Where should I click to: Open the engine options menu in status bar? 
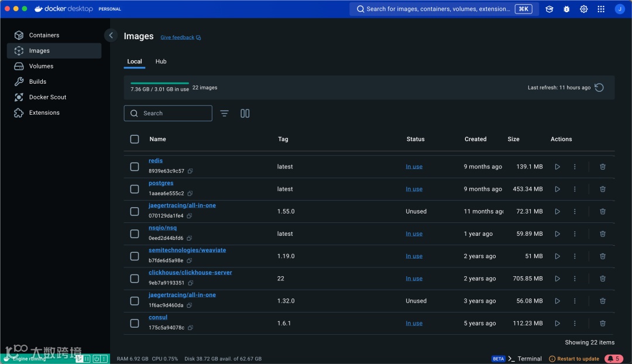(x=104, y=358)
